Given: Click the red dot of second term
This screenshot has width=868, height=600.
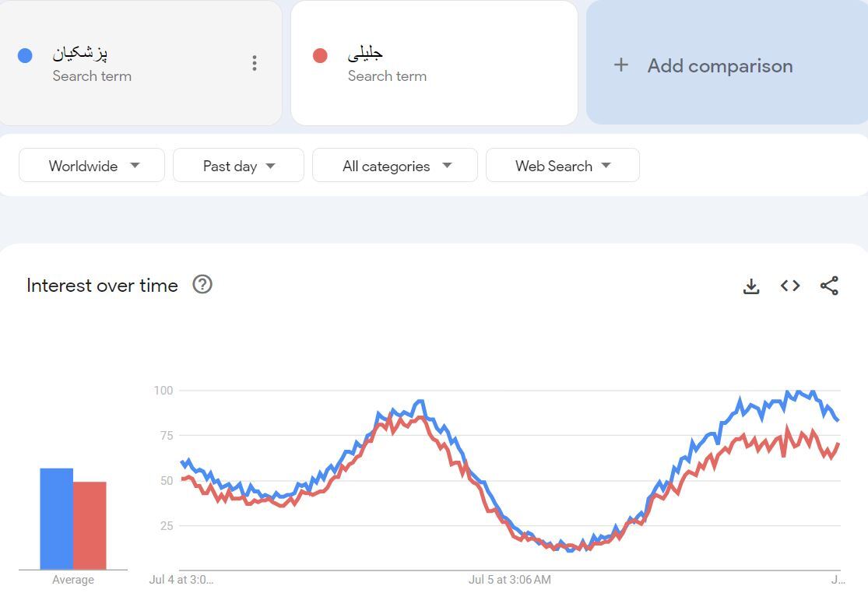Looking at the screenshot, I should (x=320, y=55).
